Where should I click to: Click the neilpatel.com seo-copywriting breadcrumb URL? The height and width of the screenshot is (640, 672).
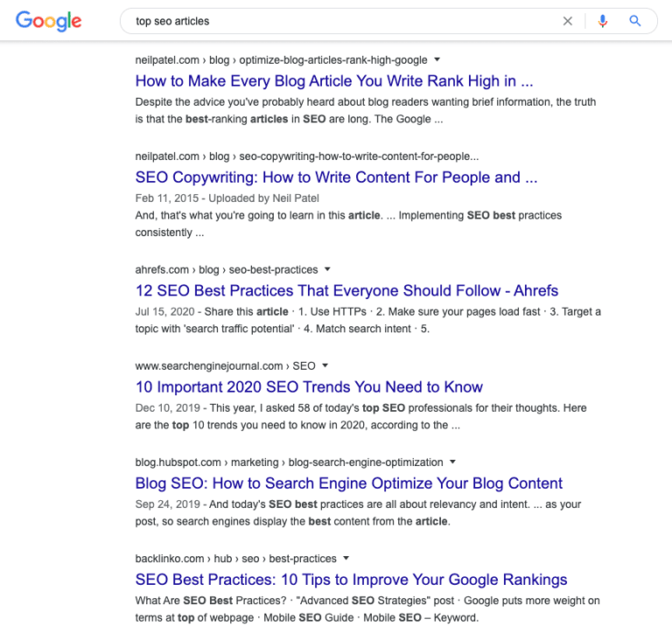point(307,157)
